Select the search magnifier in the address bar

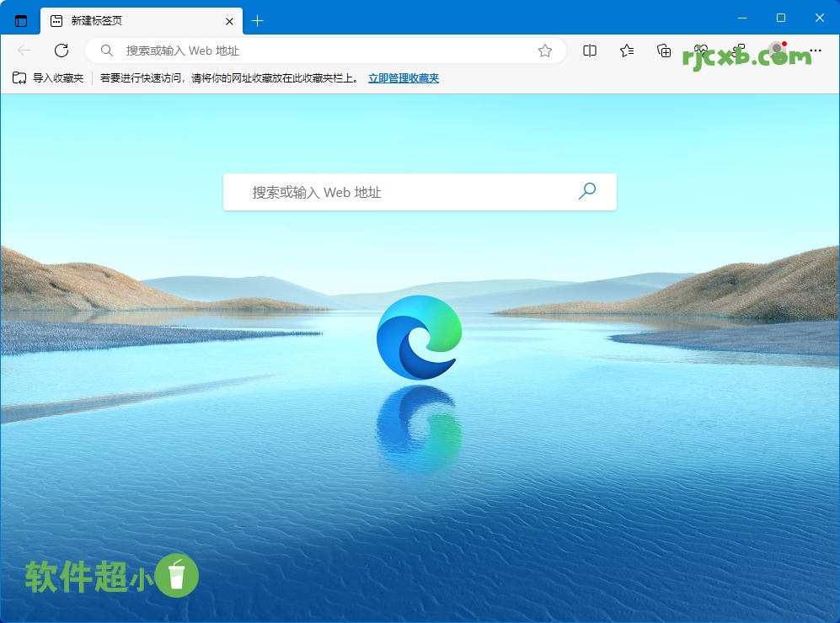click(106, 51)
